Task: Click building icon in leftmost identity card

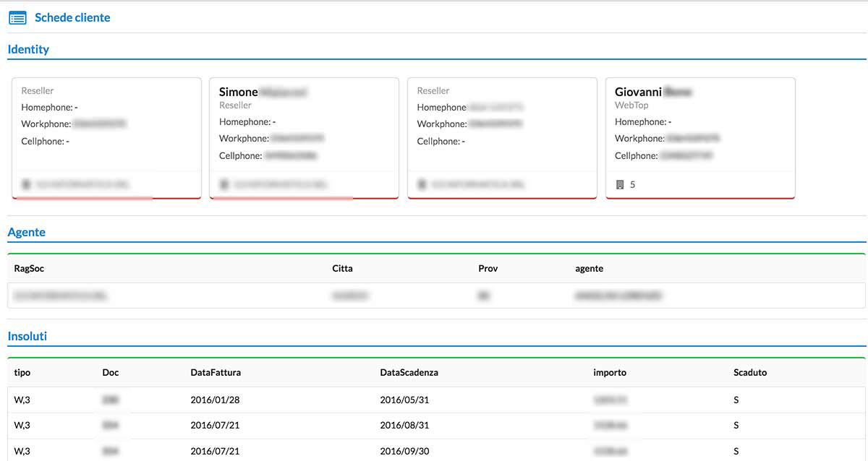Action: pos(27,185)
